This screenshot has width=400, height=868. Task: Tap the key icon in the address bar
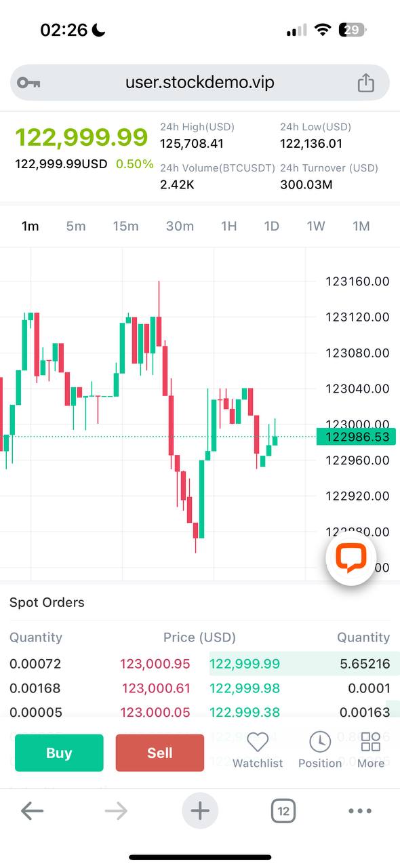coord(30,81)
